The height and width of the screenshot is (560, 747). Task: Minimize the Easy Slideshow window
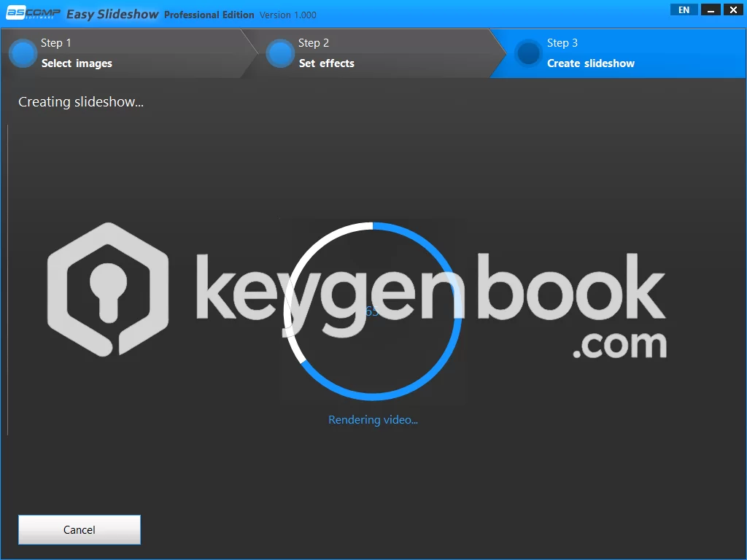[711, 10]
